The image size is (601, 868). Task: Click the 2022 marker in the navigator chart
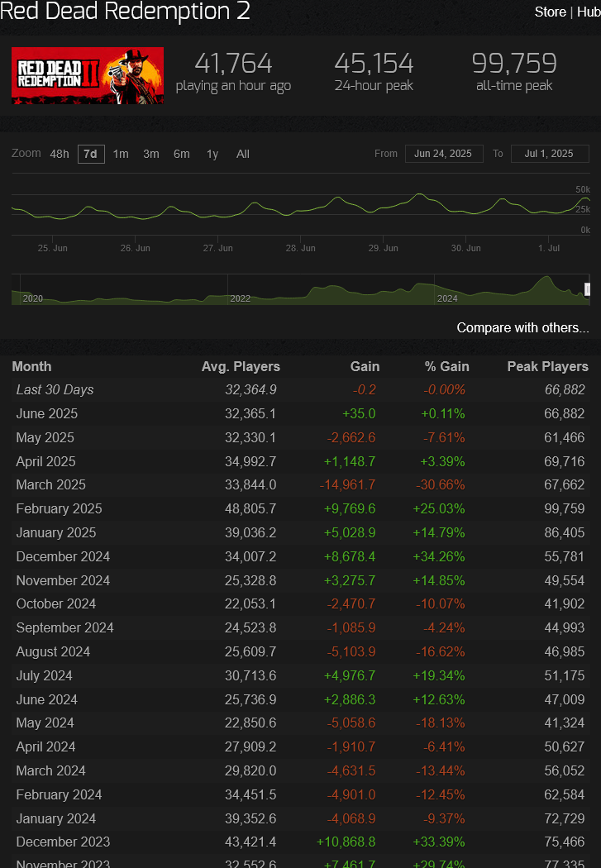pyautogui.click(x=241, y=298)
